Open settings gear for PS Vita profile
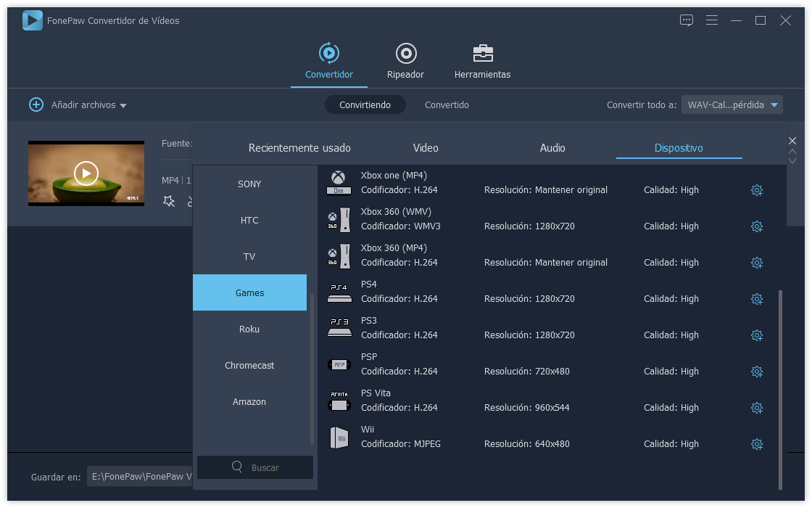The height and width of the screenshot is (508, 812). (757, 408)
